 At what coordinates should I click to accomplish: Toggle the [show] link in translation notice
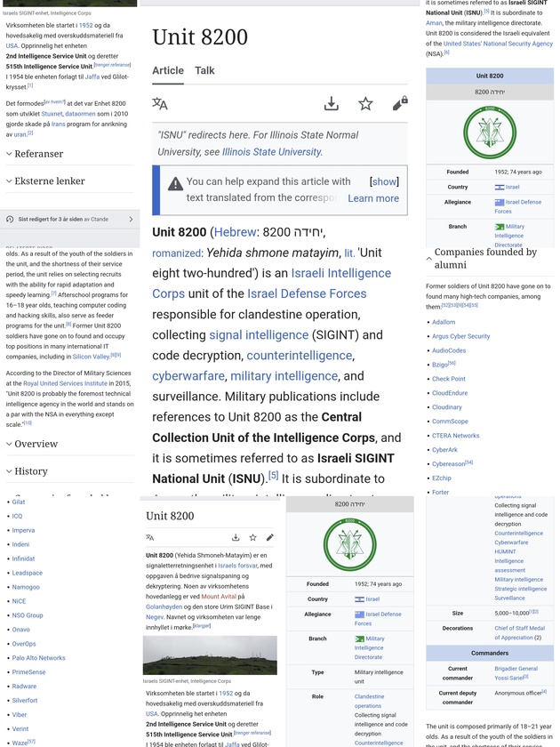pos(384,181)
